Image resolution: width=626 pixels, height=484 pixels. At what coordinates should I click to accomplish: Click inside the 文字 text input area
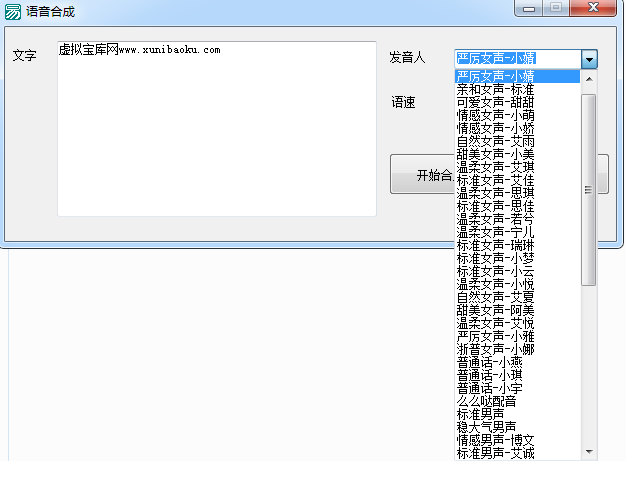pyautogui.click(x=217, y=129)
